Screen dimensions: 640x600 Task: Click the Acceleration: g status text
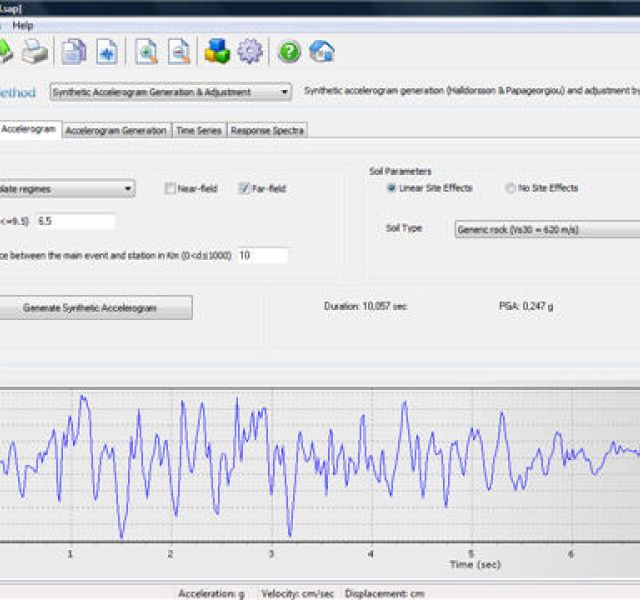211,593
